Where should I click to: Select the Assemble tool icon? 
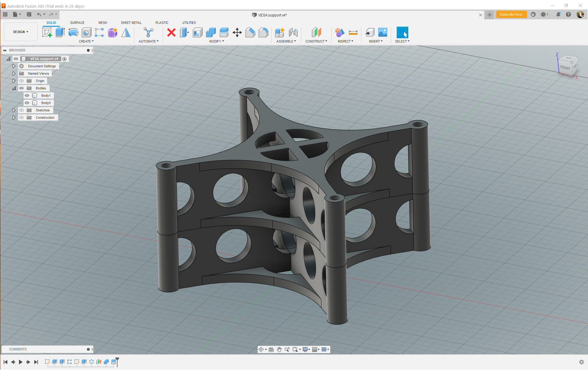click(x=280, y=32)
